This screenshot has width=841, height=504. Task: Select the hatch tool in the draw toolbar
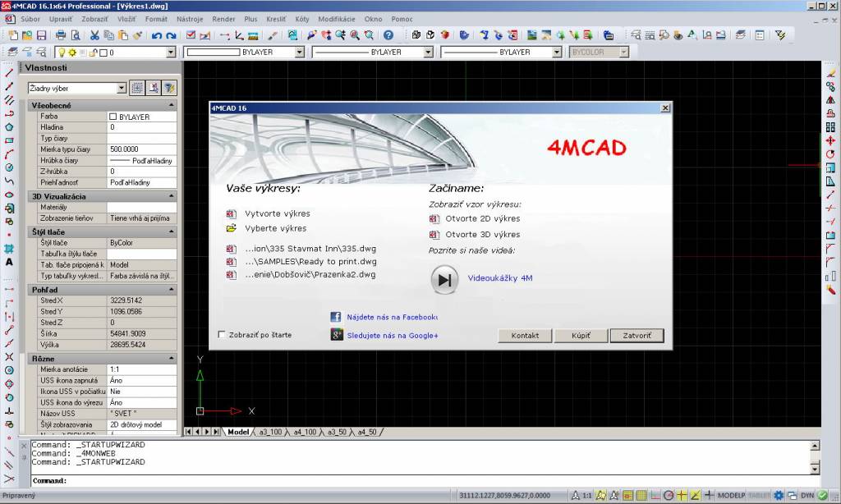click(9, 249)
